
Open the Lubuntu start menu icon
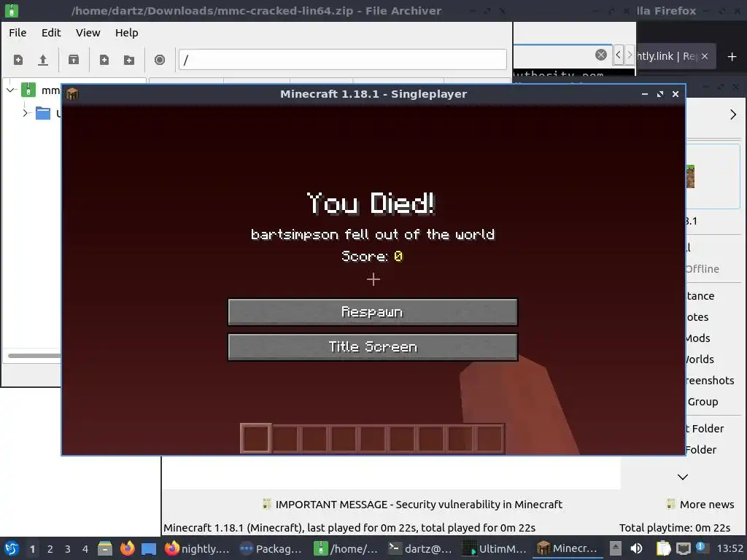12,548
